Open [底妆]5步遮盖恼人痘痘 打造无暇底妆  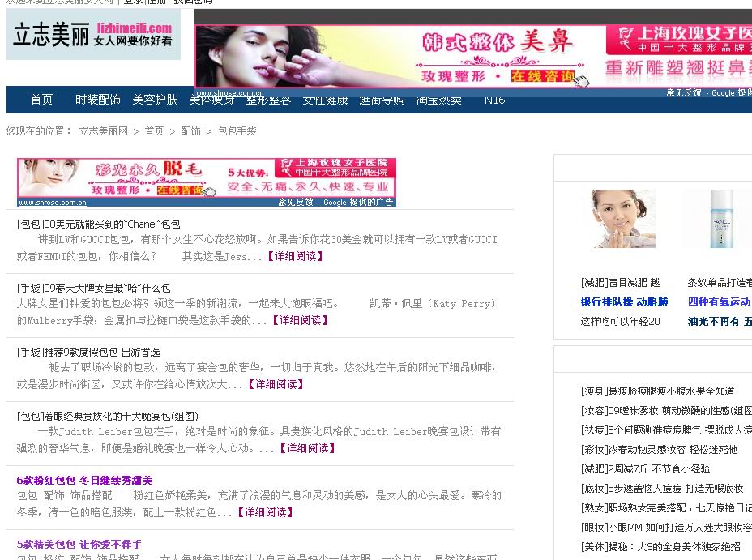pyautogui.click(x=662, y=489)
